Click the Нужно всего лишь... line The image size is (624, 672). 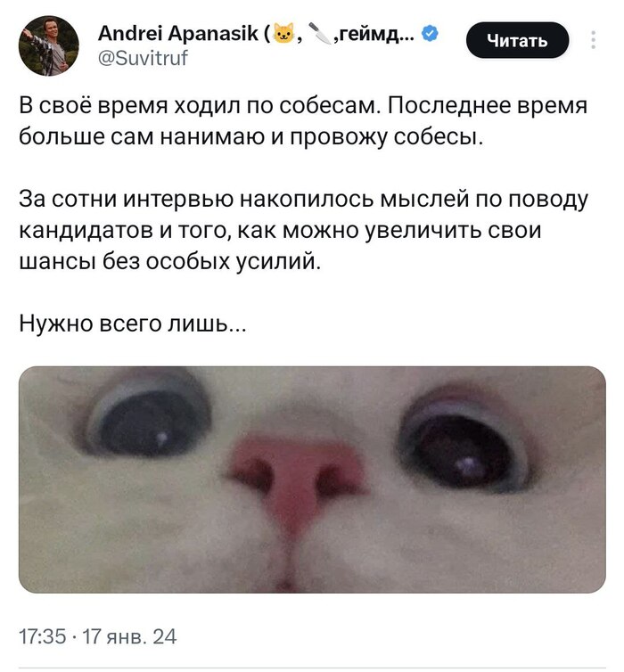tap(133, 324)
